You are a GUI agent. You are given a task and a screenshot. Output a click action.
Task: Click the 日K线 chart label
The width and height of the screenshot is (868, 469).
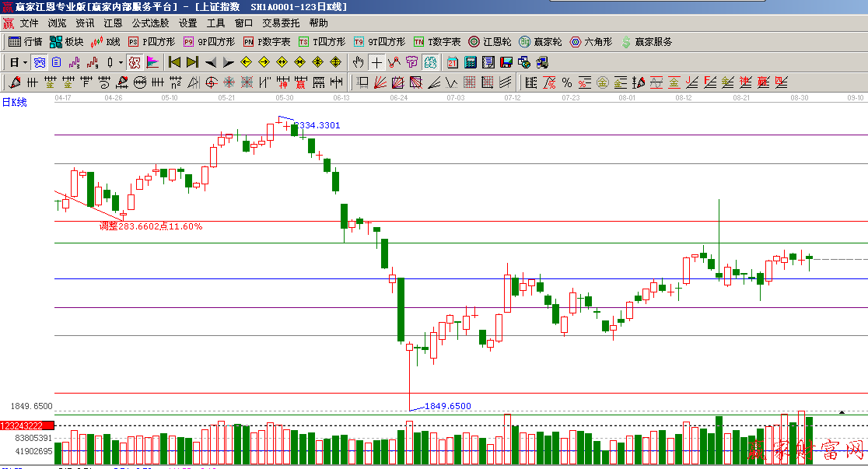point(15,102)
